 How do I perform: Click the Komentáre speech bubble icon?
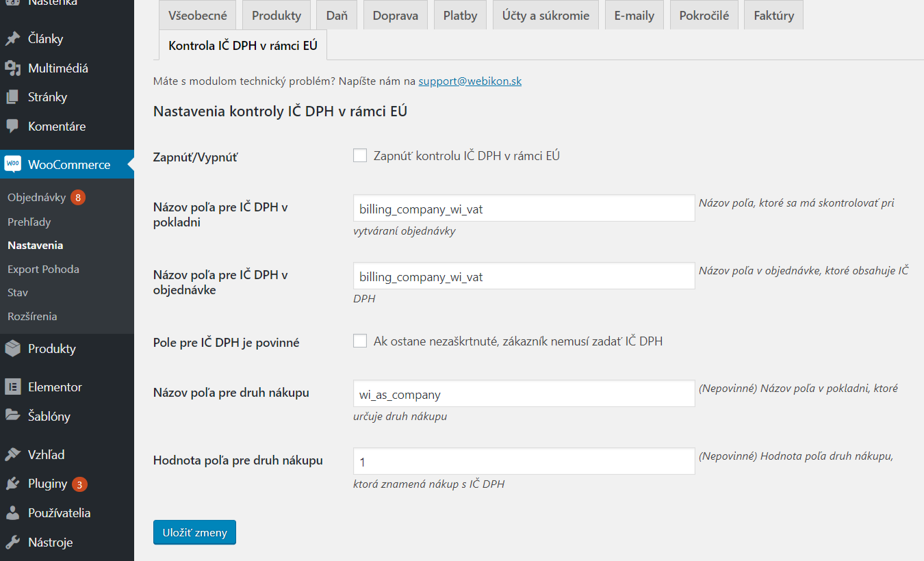[12, 127]
